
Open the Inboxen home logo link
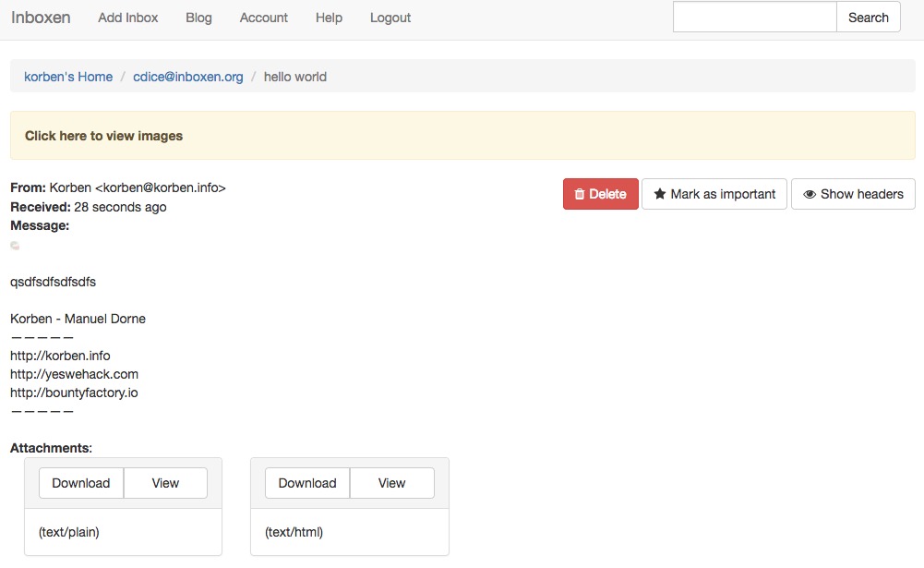(x=41, y=18)
